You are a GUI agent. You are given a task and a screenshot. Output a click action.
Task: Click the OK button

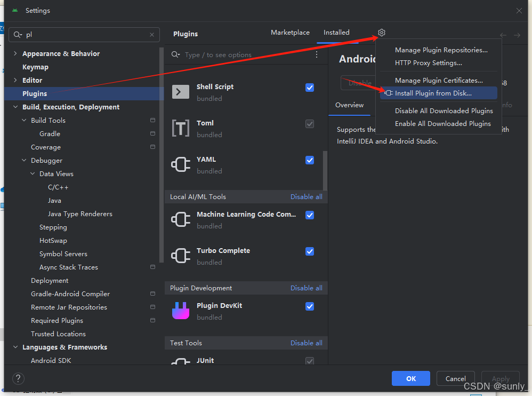(x=411, y=378)
